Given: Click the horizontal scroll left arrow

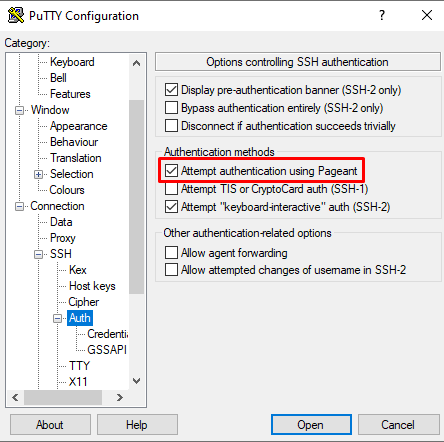Looking at the screenshot, I should 15,397.
